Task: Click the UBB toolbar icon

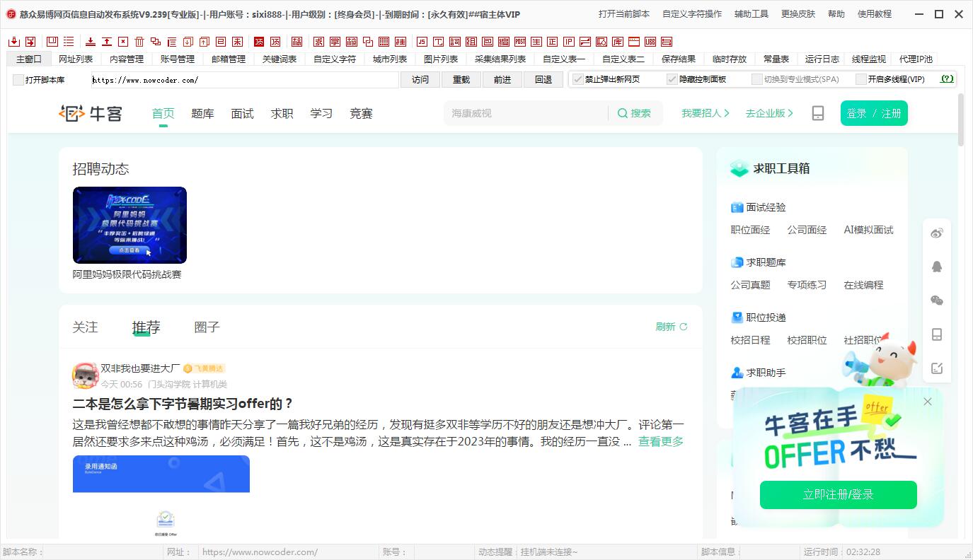Action: coord(650,42)
